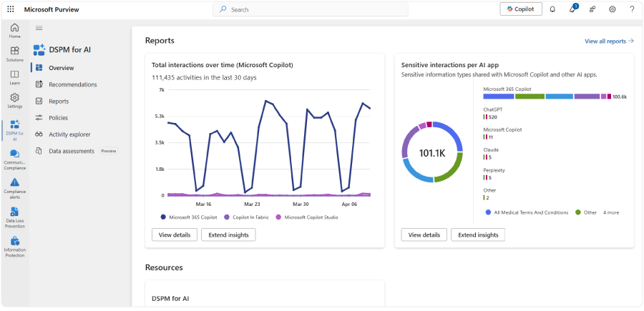The height and width of the screenshot is (311, 644).
Task: Click the Microsoft 365 Copilot stacked bar
Action: pos(547,97)
